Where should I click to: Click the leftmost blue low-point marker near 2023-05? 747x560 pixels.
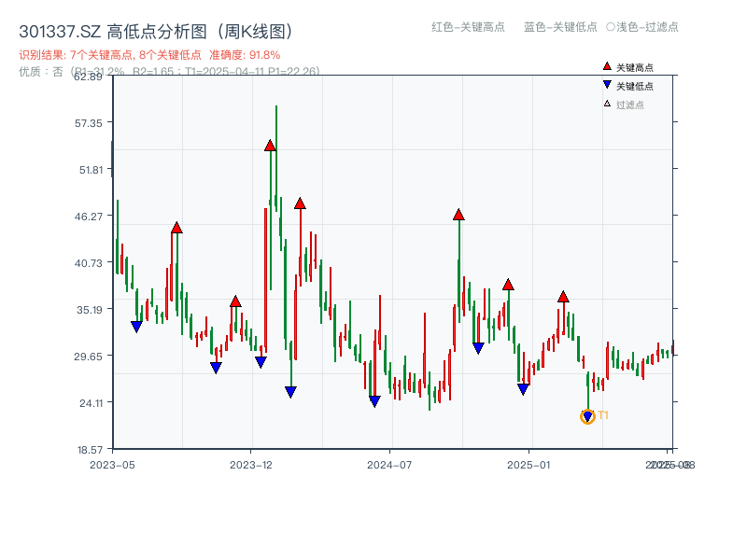pyautogui.click(x=136, y=325)
